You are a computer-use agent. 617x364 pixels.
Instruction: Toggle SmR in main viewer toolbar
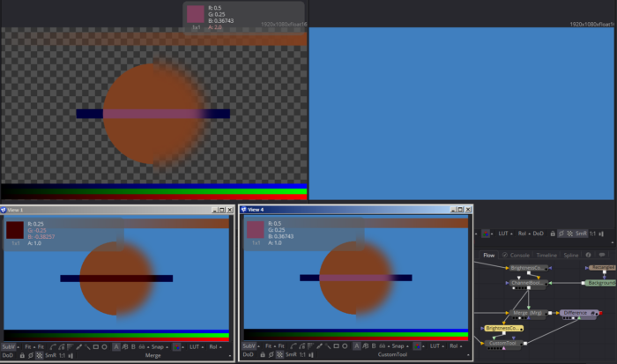(x=581, y=234)
